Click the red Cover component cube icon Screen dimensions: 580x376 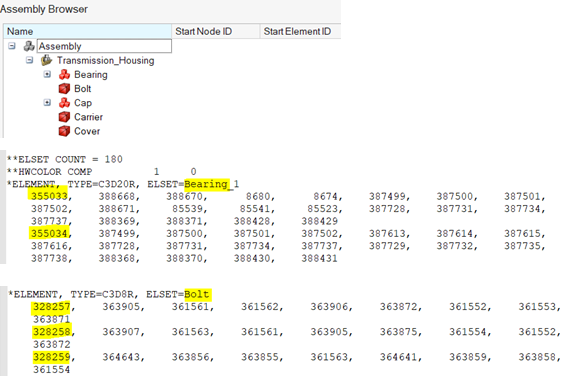64,131
